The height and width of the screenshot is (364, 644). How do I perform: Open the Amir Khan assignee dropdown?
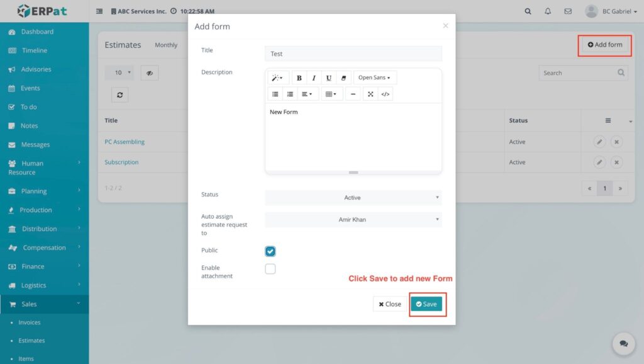tap(353, 220)
